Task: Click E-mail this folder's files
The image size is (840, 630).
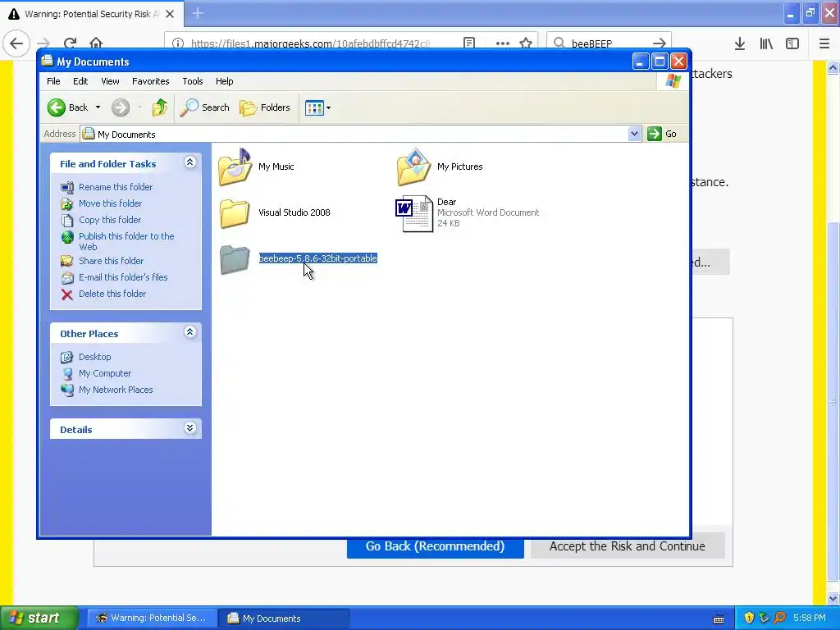Action: pyautogui.click(x=123, y=277)
